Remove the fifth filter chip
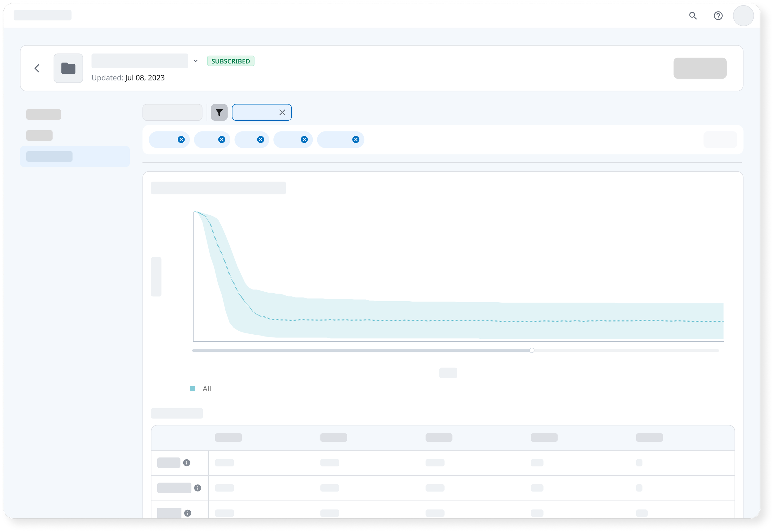Image resolution: width=774 pixels, height=532 pixels. point(356,140)
